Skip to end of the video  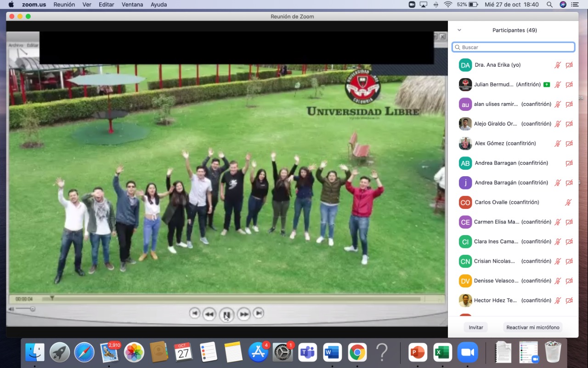(259, 313)
